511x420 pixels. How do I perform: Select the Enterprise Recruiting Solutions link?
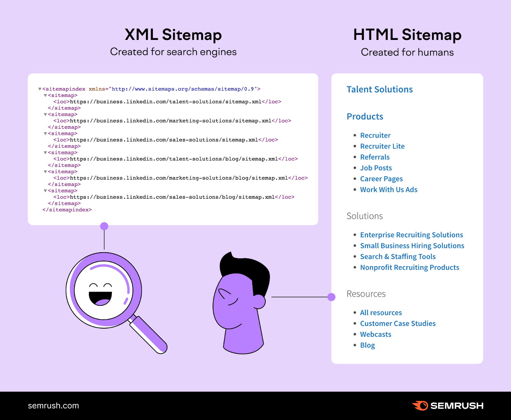(x=411, y=235)
